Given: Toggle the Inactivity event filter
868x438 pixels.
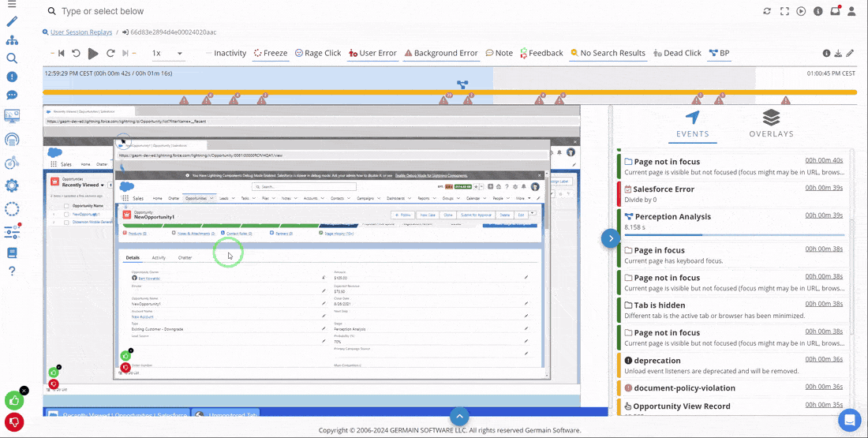Looking at the screenshot, I should [226, 53].
